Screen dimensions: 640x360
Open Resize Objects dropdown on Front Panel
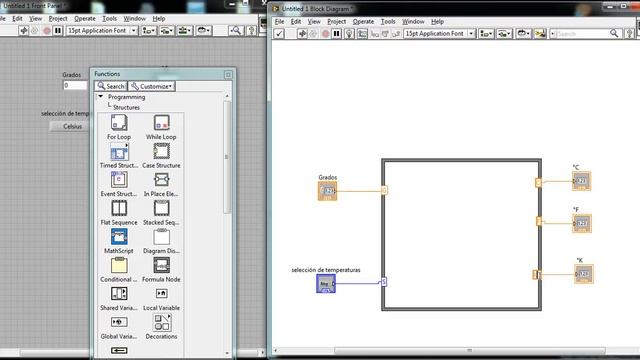pyautogui.click(x=184, y=31)
